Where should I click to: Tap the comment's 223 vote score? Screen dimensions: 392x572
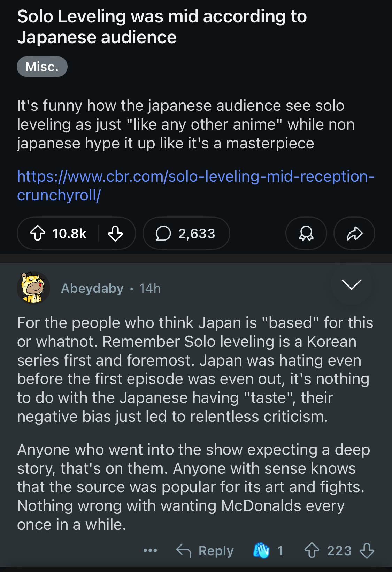(339, 551)
